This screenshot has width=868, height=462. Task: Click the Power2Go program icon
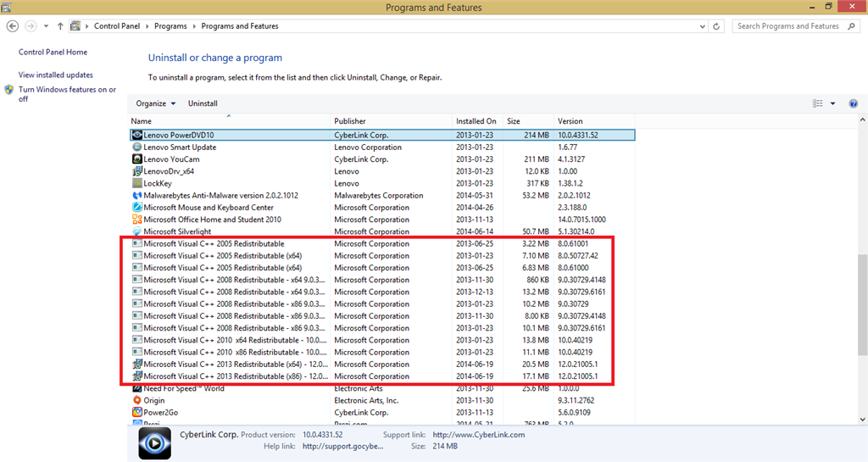coord(136,412)
